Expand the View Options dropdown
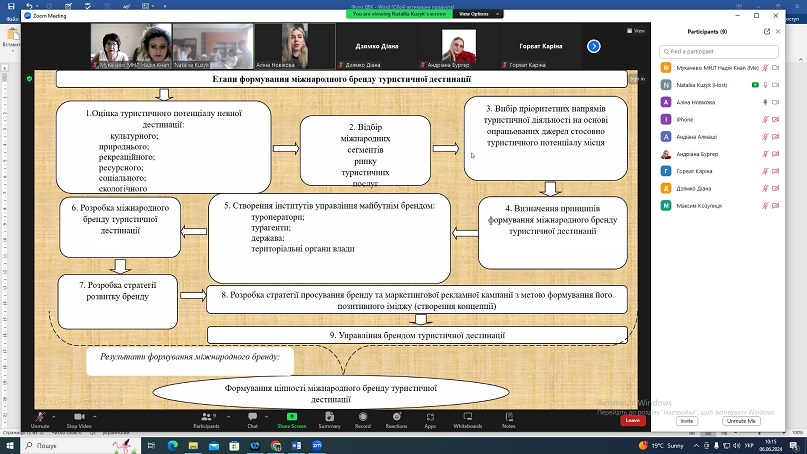Image resolution: width=807 pixels, height=454 pixels. click(478, 14)
